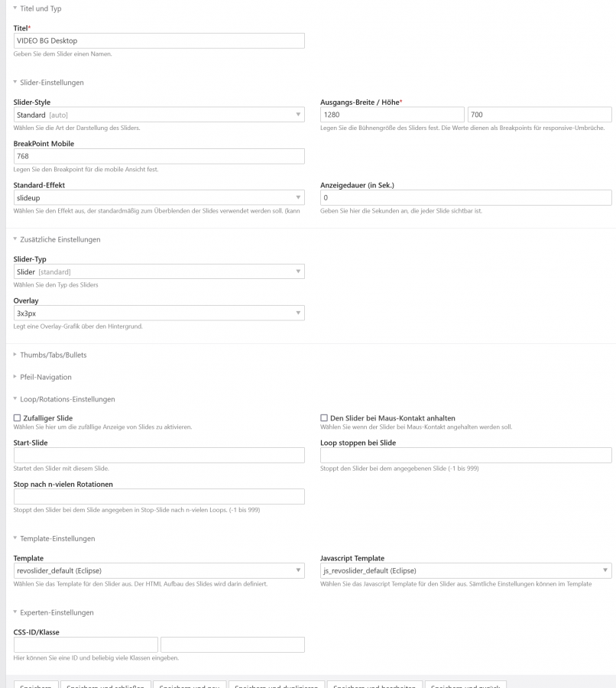Enable the Zufälliger Slide checkbox

18,418
